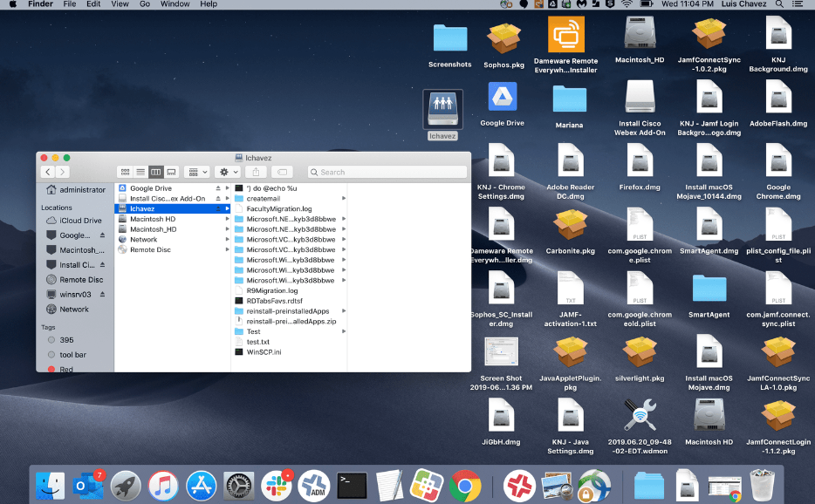815x504 pixels.
Task: Click Luis Chavez user menu
Action: (743, 4)
